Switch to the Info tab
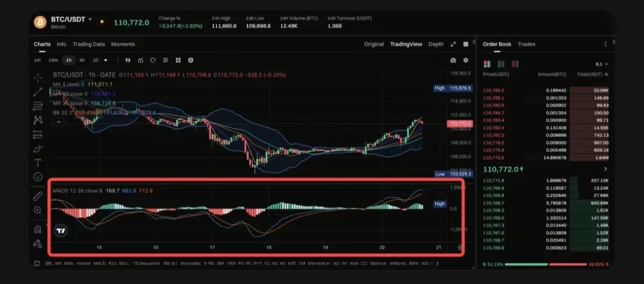644x284 pixels. click(61, 44)
